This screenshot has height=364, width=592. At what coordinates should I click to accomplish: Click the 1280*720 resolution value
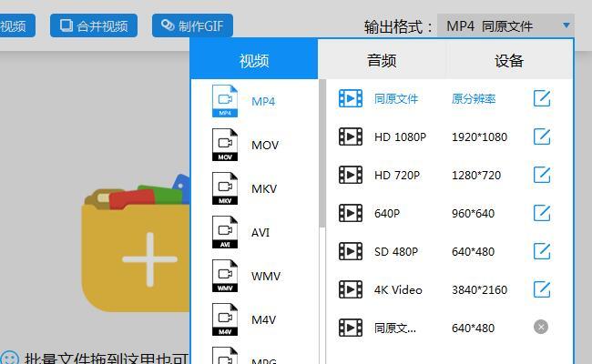[476, 176]
